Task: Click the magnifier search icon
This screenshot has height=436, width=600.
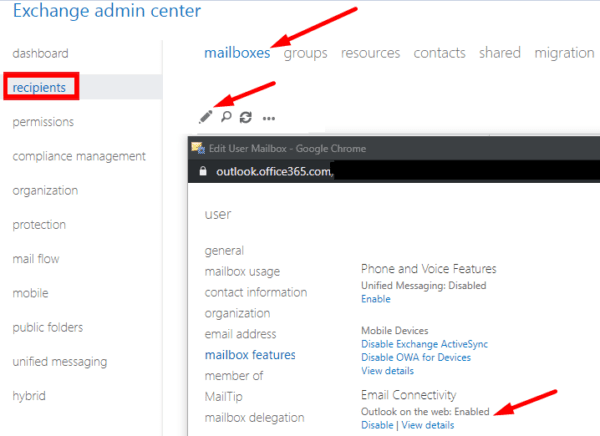Action: (x=226, y=117)
